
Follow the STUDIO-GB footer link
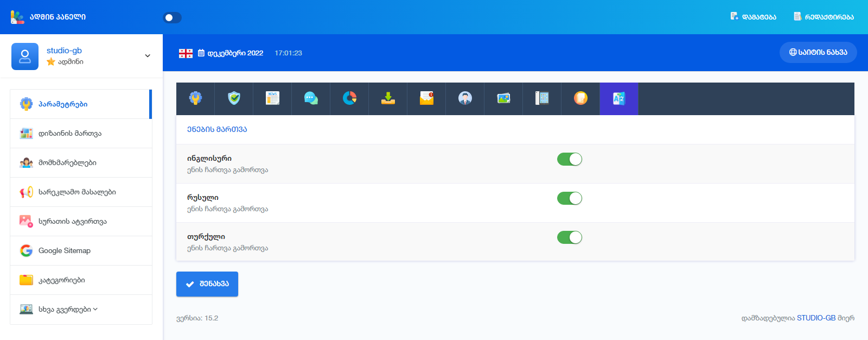coord(816,318)
